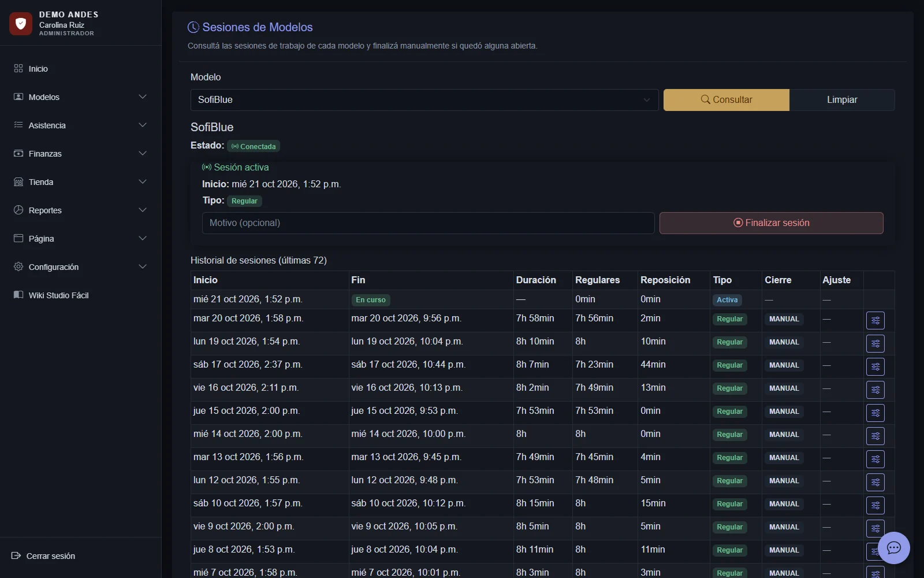Expand the Página sidebar section

click(80, 238)
